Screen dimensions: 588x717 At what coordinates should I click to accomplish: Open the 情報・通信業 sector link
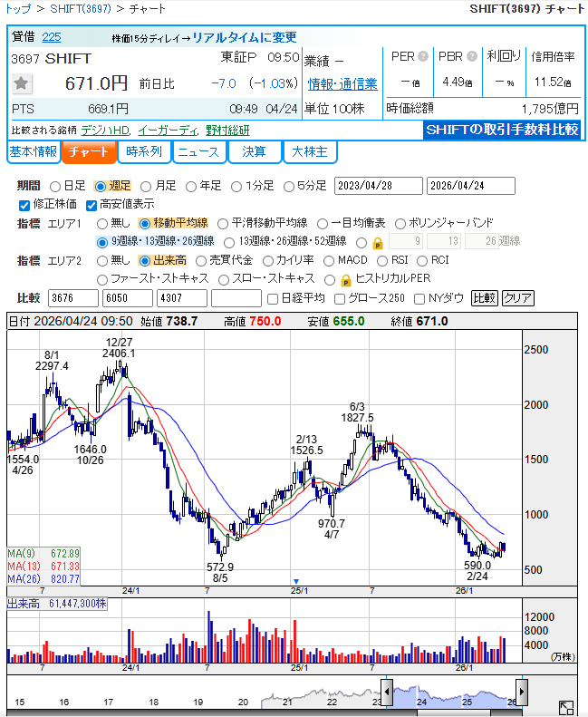(342, 84)
